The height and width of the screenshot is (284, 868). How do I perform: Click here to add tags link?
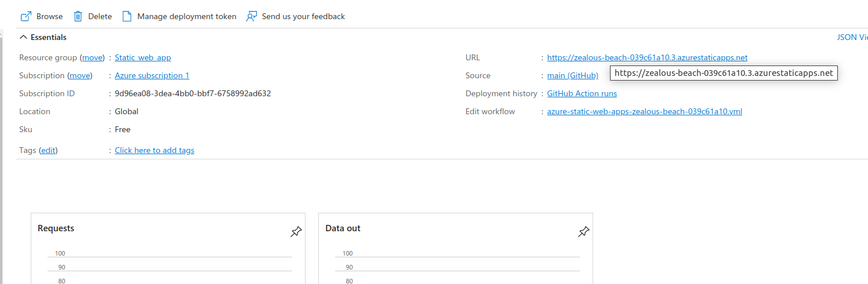(x=154, y=150)
